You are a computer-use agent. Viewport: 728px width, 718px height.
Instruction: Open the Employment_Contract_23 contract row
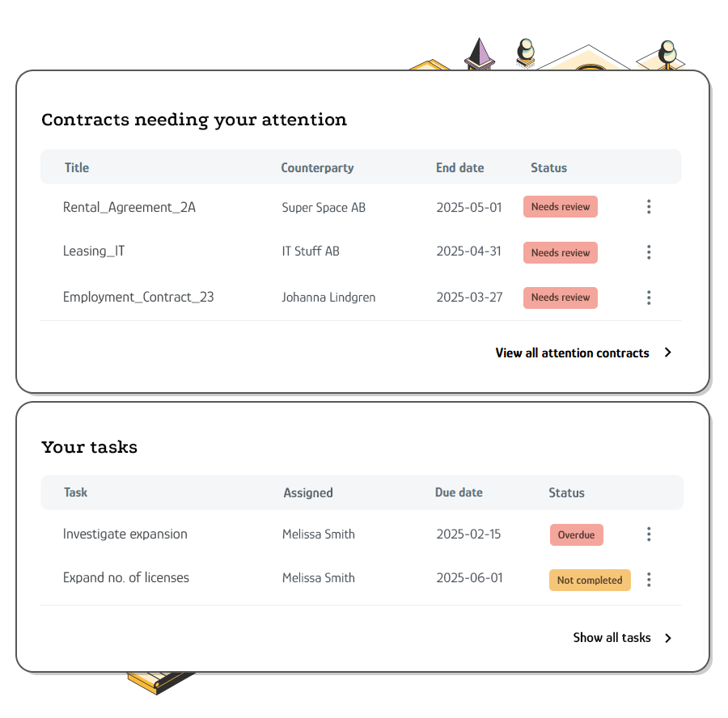pos(361,297)
